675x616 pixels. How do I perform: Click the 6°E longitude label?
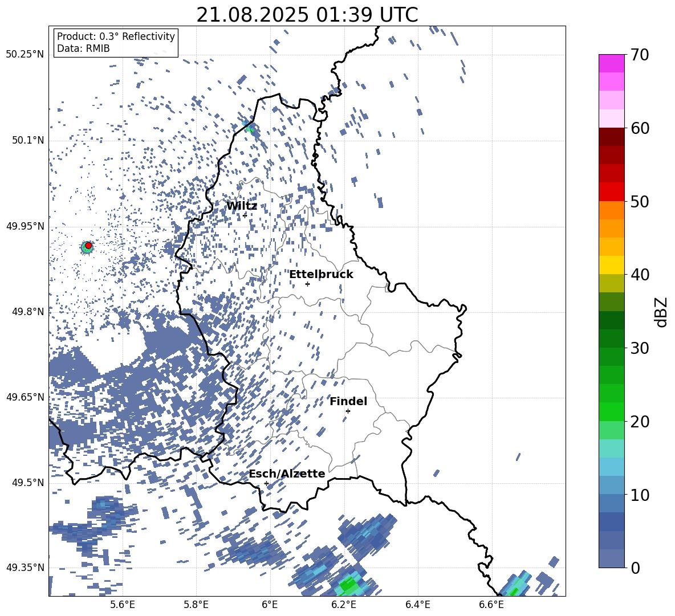click(270, 605)
